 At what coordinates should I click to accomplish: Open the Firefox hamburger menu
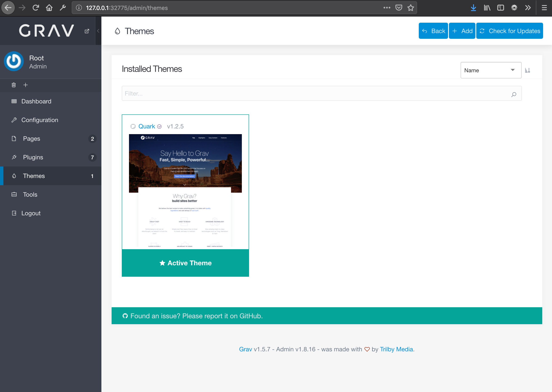tap(544, 8)
